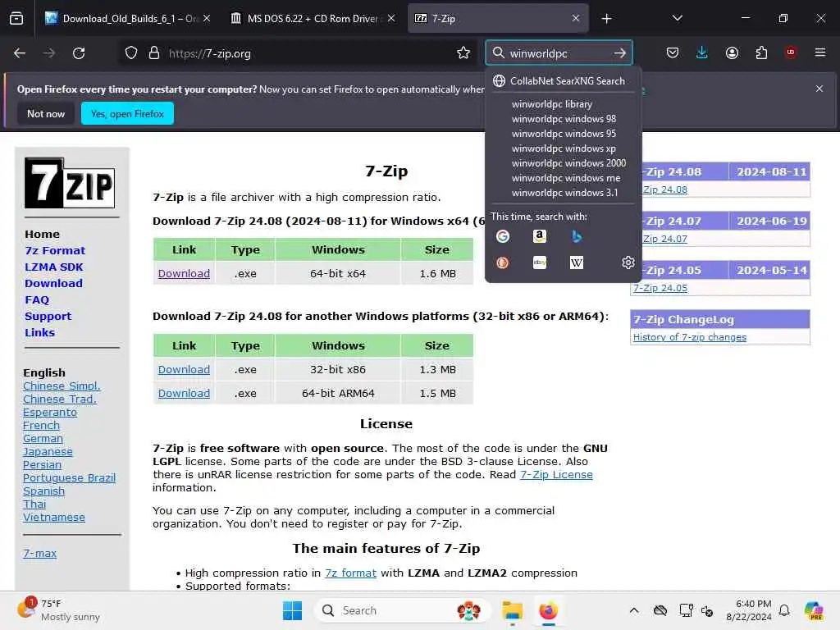Show hidden tray icons
The image size is (840, 630).
[634, 610]
